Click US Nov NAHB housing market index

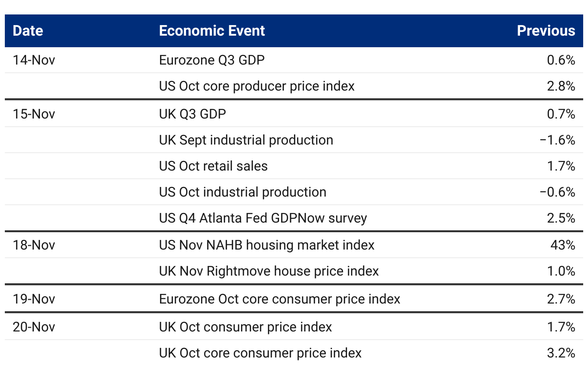point(267,245)
